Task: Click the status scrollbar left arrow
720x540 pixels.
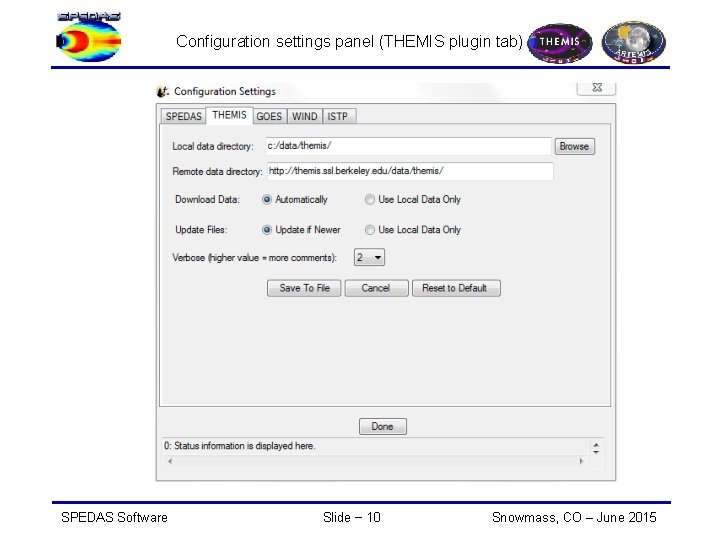Action: [170, 461]
